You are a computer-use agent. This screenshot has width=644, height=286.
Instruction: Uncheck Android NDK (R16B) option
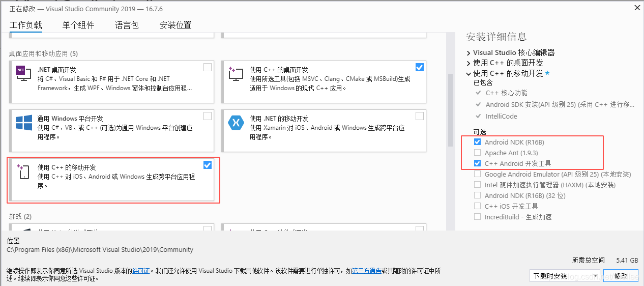pyautogui.click(x=477, y=142)
